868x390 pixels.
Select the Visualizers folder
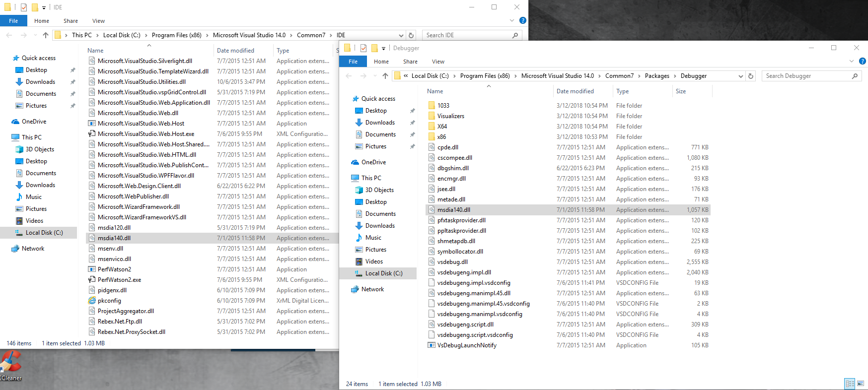click(451, 116)
